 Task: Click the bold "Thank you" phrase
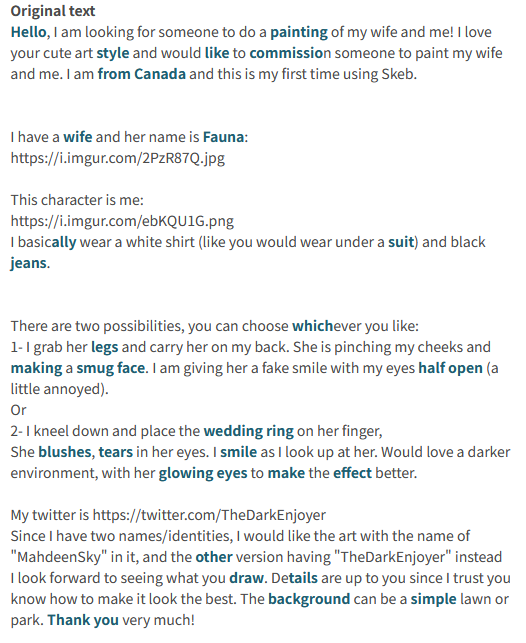83,620
